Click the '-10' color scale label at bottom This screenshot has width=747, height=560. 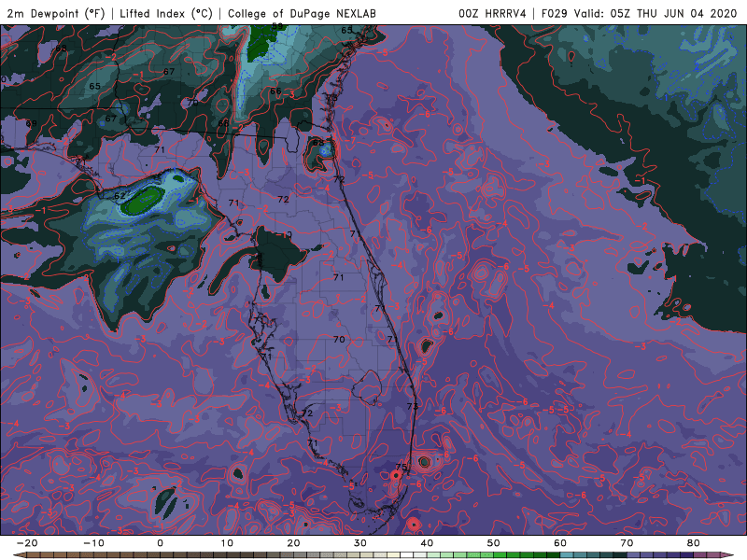click(93, 543)
